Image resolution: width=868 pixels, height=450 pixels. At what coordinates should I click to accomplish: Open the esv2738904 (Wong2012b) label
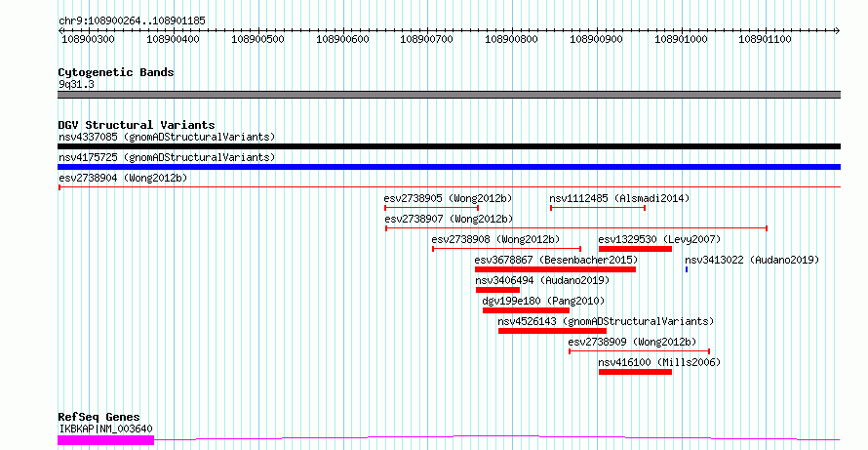[123, 178]
